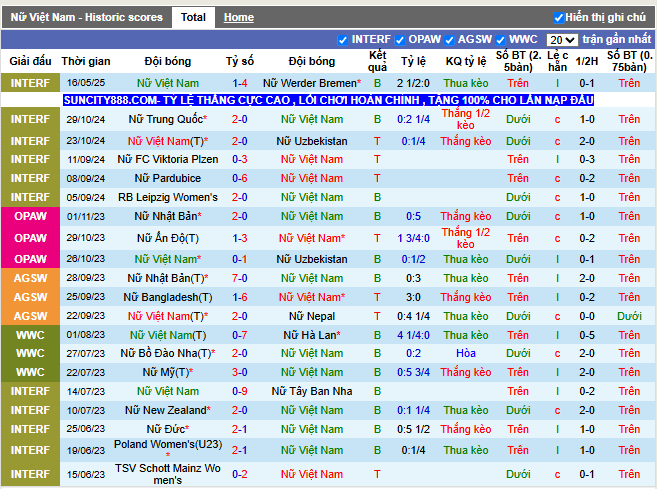Click Nữ Đức team name
The image size is (657, 489).
click(168, 429)
